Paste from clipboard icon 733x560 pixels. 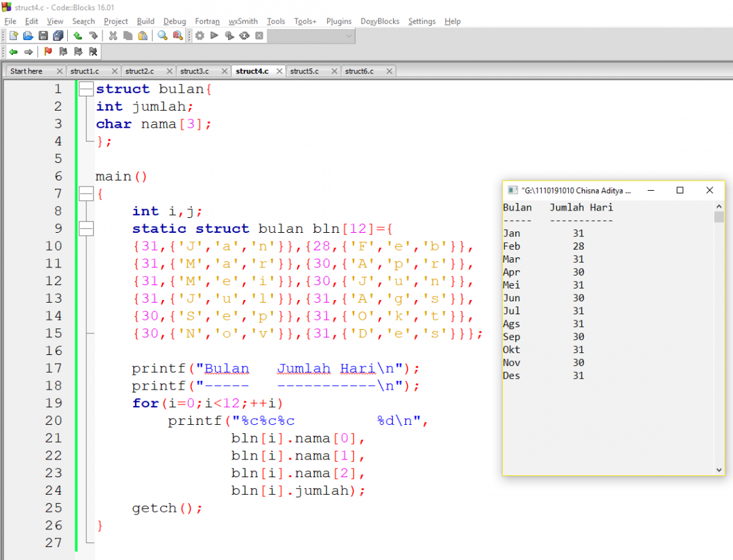tap(143, 35)
